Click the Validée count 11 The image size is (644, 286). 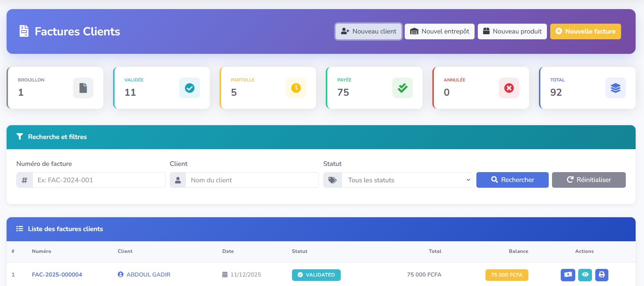click(x=130, y=92)
